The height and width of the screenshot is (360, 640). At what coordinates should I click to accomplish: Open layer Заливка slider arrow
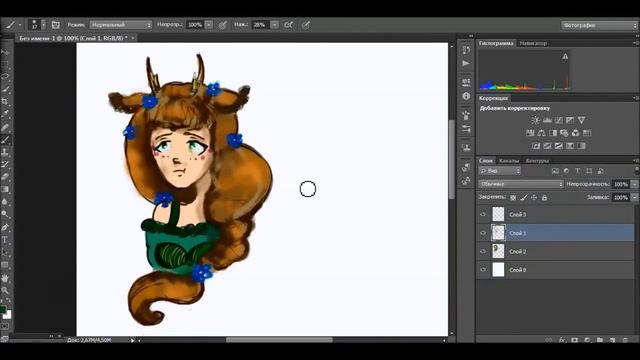(634, 198)
